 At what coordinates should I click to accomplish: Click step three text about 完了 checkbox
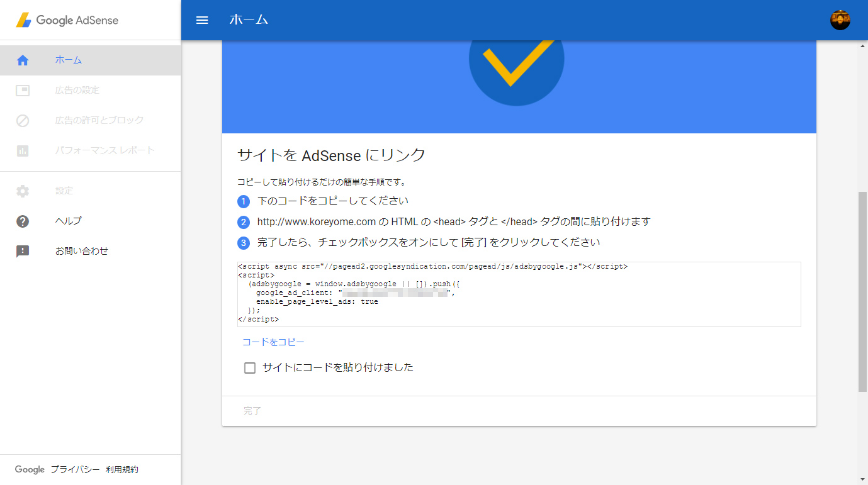(429, 242)
